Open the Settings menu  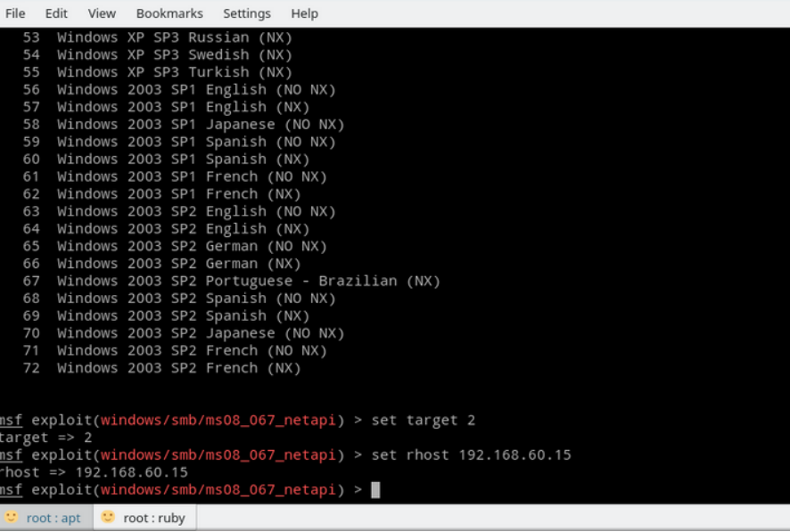(x=247, y=13)
